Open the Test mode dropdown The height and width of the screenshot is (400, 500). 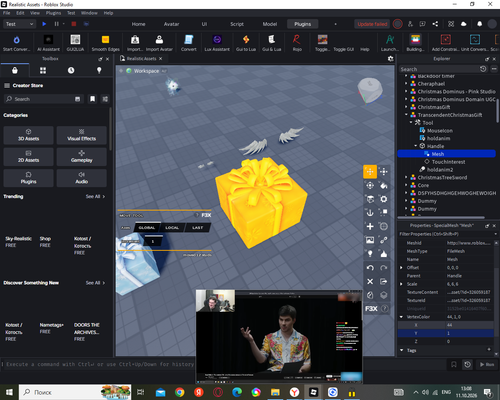(x=19, y=24)
